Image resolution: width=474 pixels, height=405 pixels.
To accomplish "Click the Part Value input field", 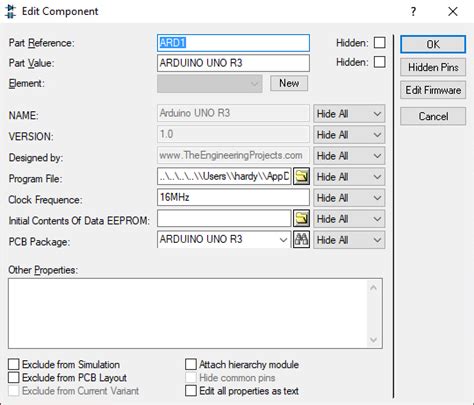I will click(233, 63).
